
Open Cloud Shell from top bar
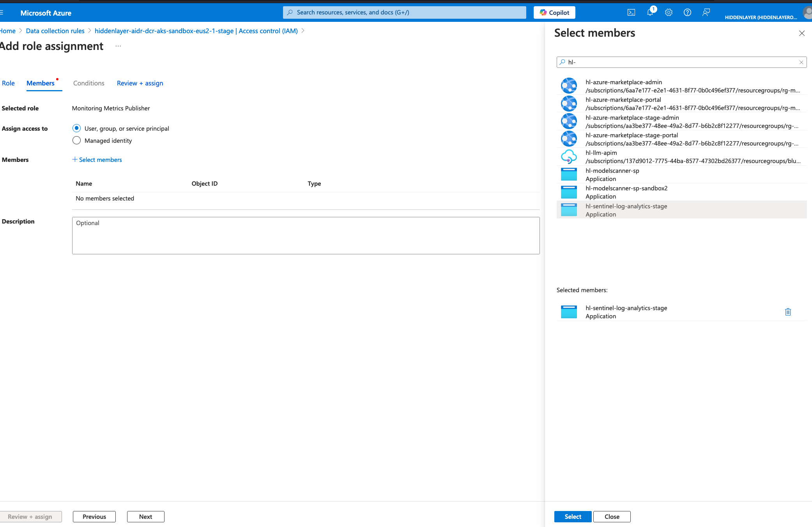pos(631,12)
